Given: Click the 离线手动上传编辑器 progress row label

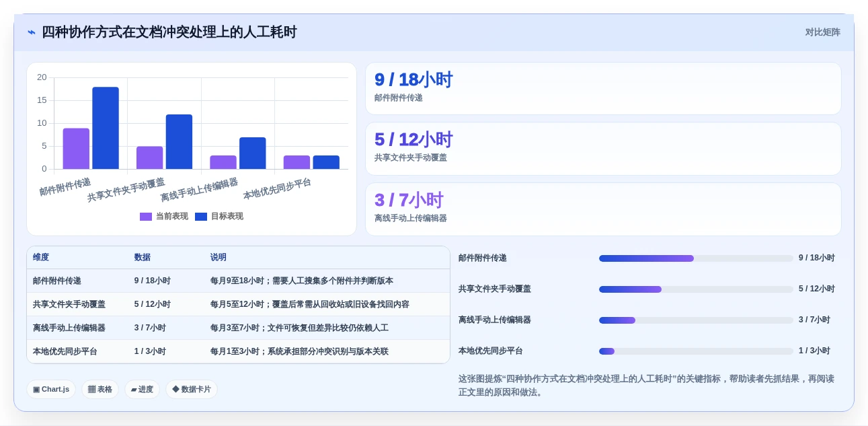Looking at the screenshot, I should [x=495, y=320].
